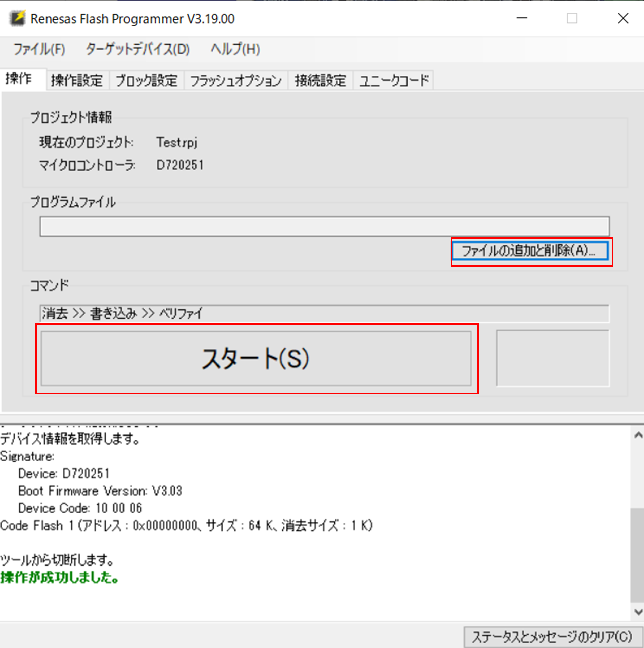This screenshot has width=644, height=648.
Task: Open the 接続設定 tab
Action: (x=320, y=81)
